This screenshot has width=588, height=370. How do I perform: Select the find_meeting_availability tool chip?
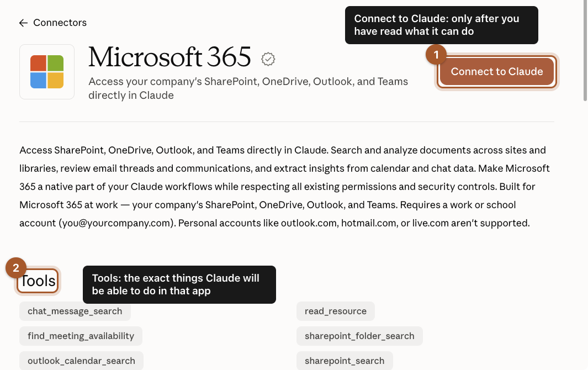click(x=81, y=336)
